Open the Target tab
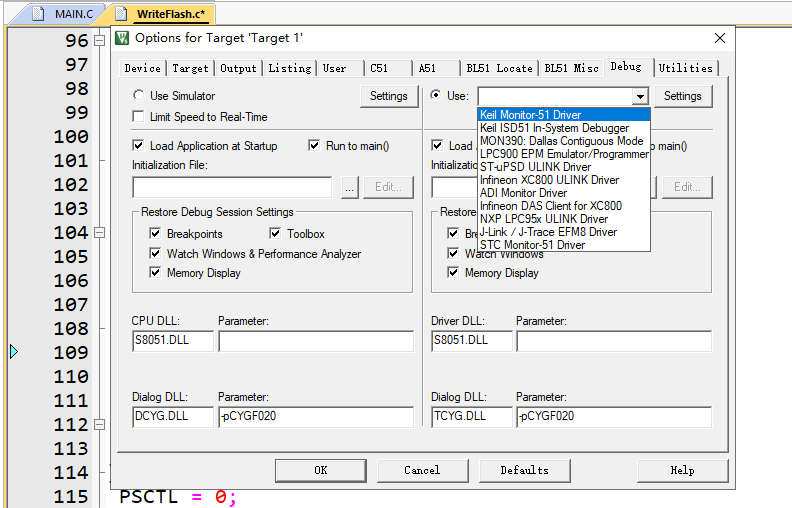792x508 pixels. point(190,68)
